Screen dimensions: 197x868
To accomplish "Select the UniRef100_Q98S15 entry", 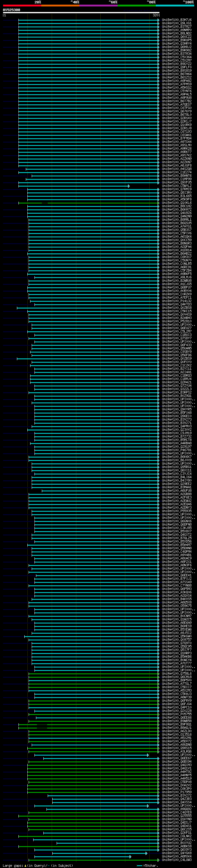I will coord(177,749).
